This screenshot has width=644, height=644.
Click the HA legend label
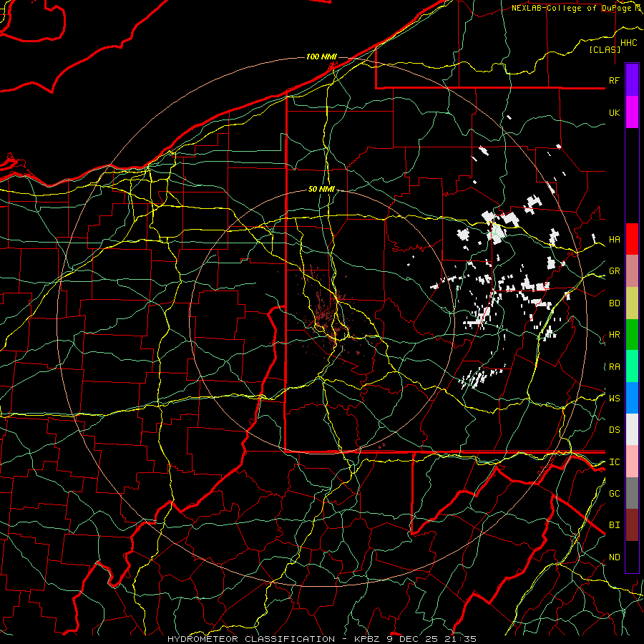pyautogui.click(x=614, y=240)
